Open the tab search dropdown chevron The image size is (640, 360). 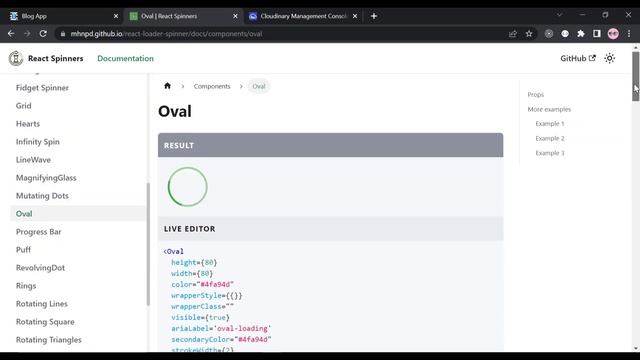click(560, 15)
